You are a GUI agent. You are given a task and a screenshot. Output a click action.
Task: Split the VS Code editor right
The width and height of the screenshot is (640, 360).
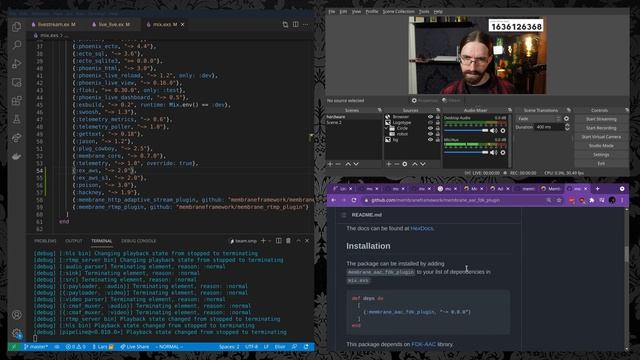[x=296, y=24]
